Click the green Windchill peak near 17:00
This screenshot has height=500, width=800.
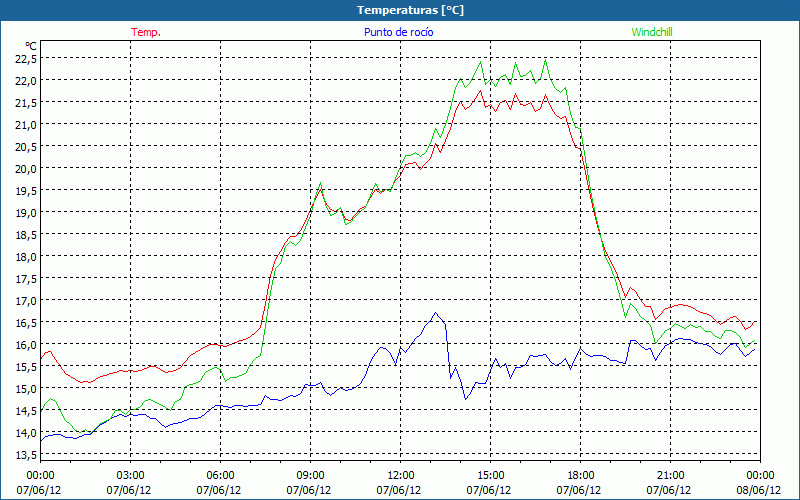(545, 60)
